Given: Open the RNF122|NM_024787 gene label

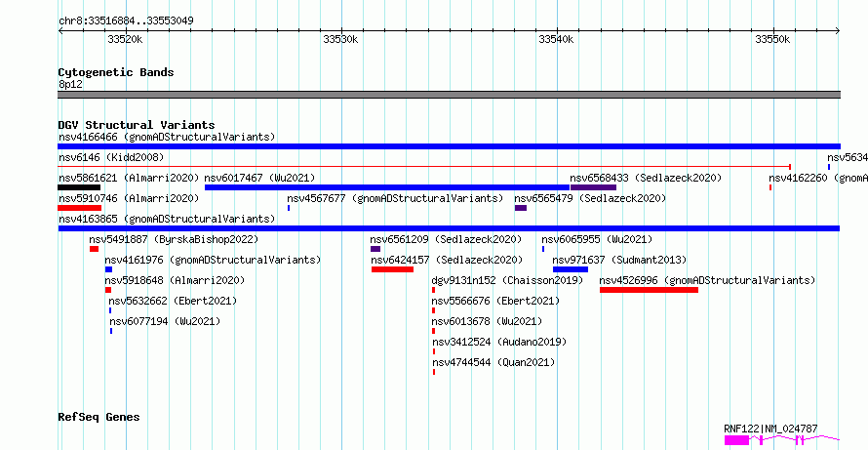Looking at the screenshot, I should [x=770, y=429].
